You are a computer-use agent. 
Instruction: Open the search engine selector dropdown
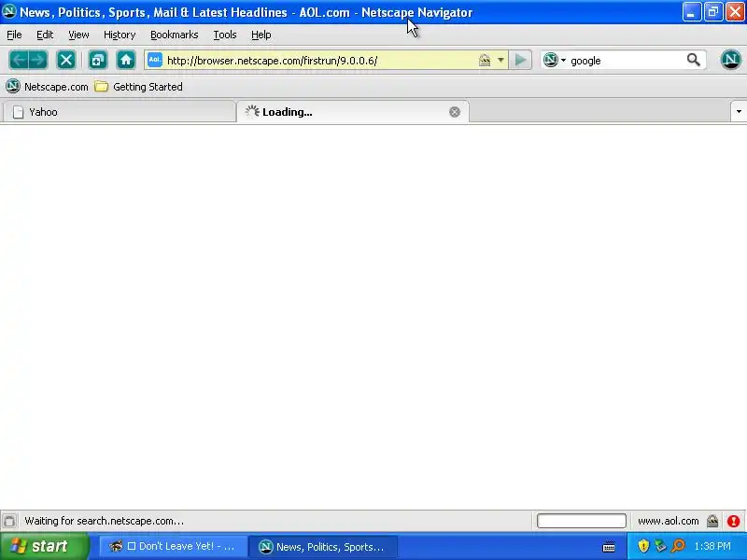(x=555, y=61)
